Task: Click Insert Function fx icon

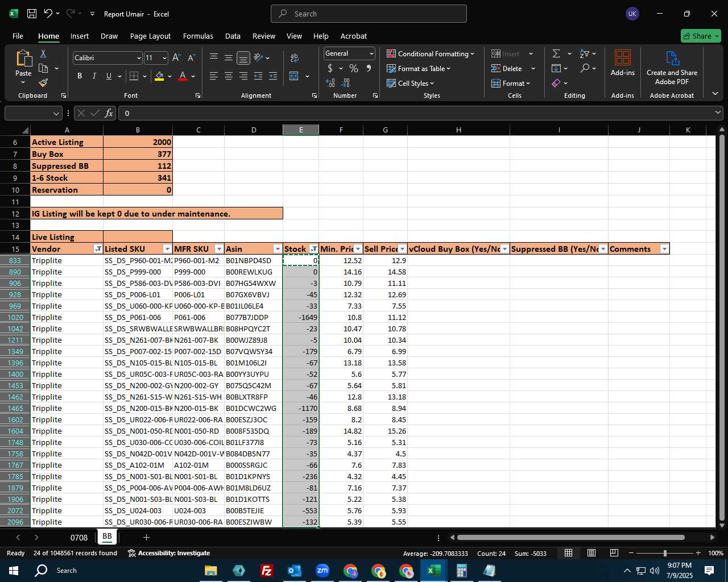Action: (109, 113)
